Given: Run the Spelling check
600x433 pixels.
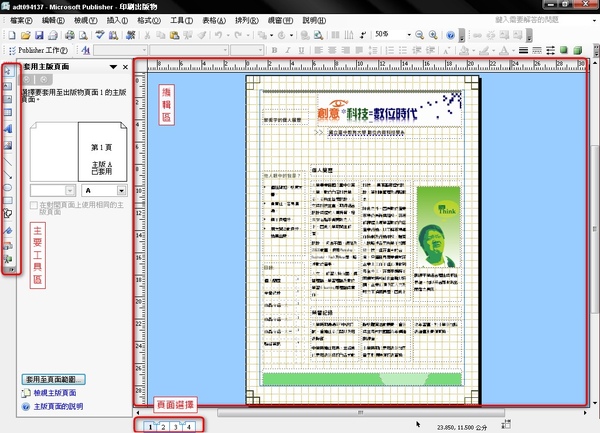Looking at the screenshot, I should click(100, 35).
